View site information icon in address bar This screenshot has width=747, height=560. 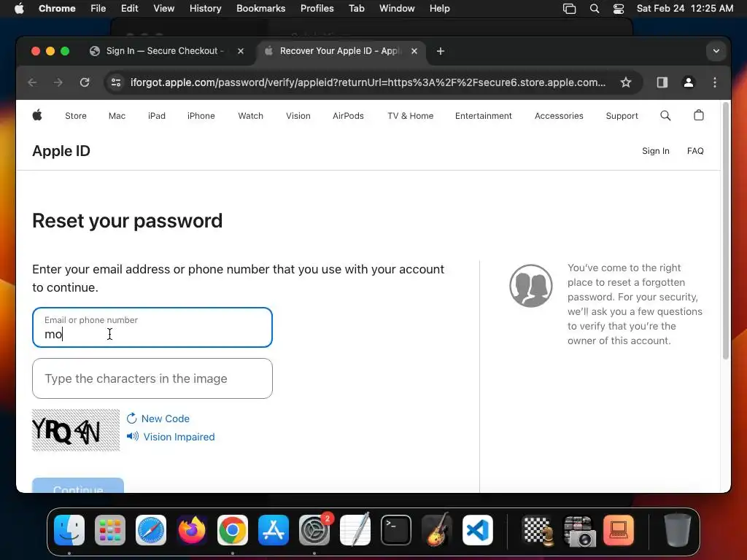click(116, 82)
